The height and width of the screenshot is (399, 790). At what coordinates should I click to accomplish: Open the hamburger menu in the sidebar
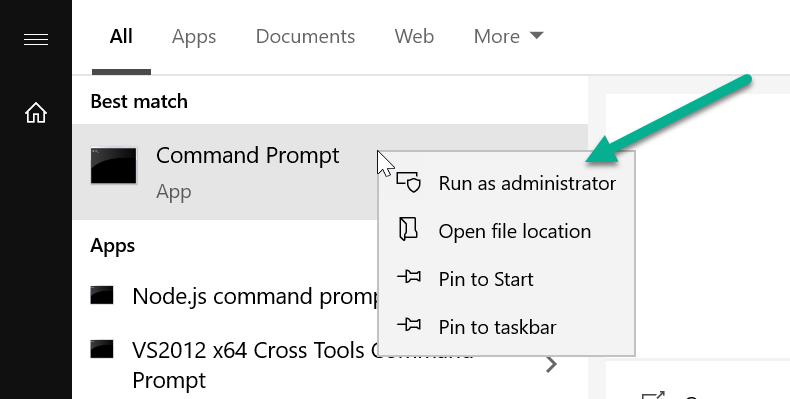36,39
